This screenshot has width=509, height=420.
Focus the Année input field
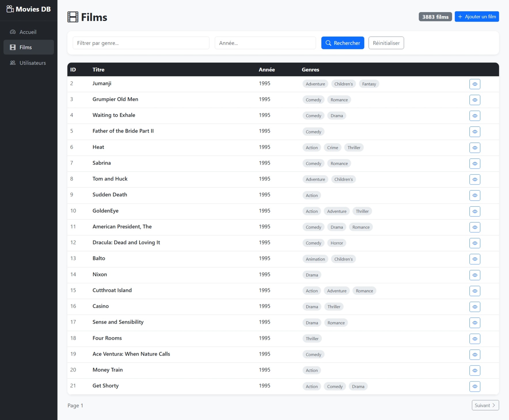(x=265, y=43)
